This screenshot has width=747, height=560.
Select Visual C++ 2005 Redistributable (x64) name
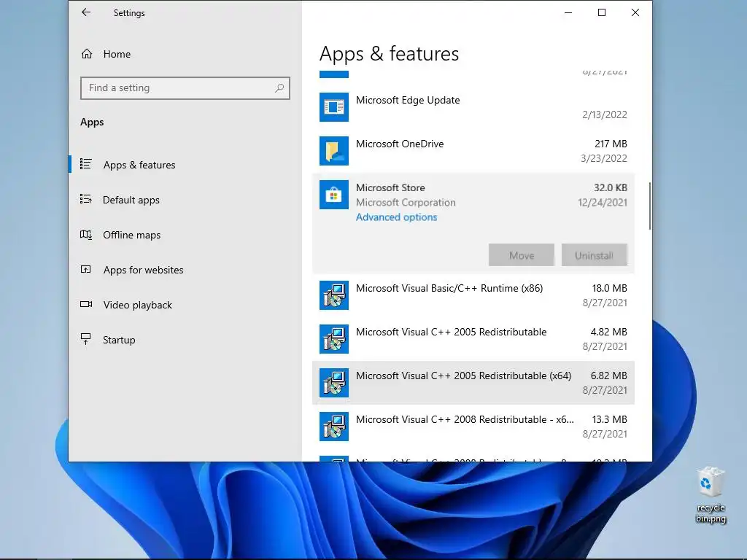coord(463,376)
